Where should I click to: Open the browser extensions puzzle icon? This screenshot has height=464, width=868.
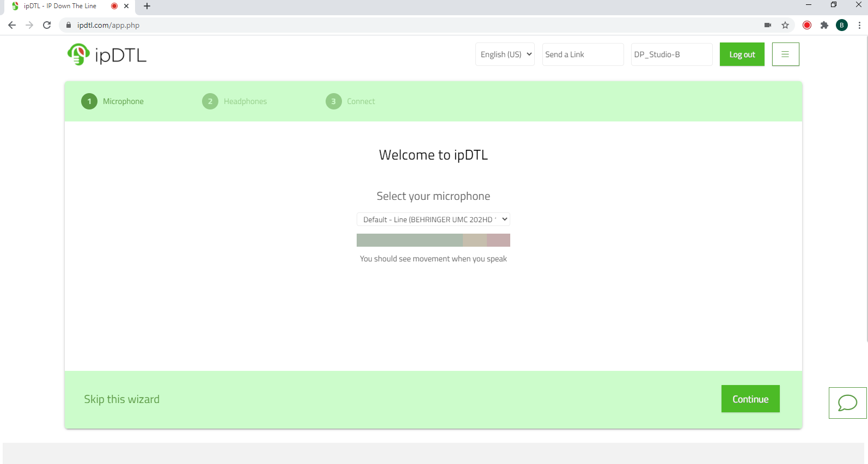[x=824, y=25]
